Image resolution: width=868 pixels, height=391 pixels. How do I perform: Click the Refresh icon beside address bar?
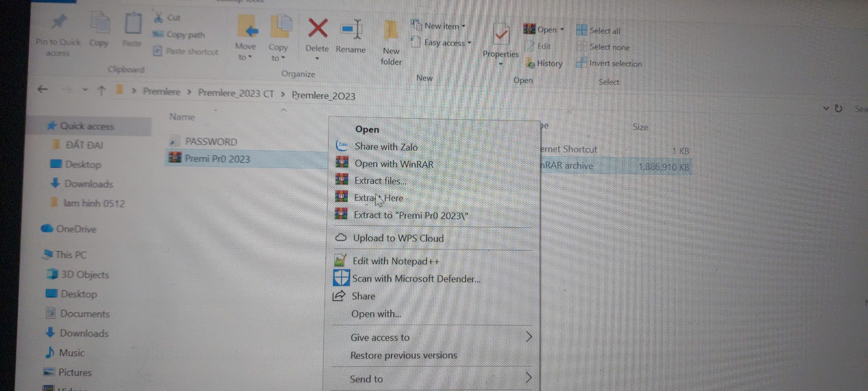point(838,108)
